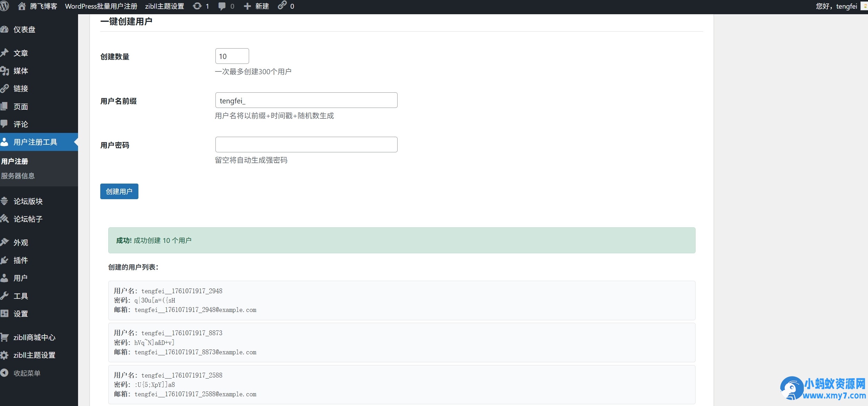Open 媒体 media library icon
Screen dimensions: 868x406
pos(5,71)
